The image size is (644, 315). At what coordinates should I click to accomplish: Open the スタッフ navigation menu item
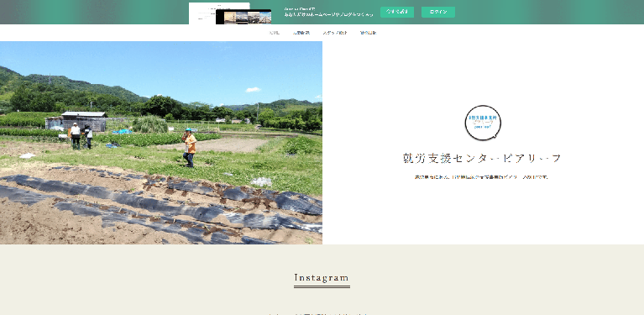tap(335, 33)
